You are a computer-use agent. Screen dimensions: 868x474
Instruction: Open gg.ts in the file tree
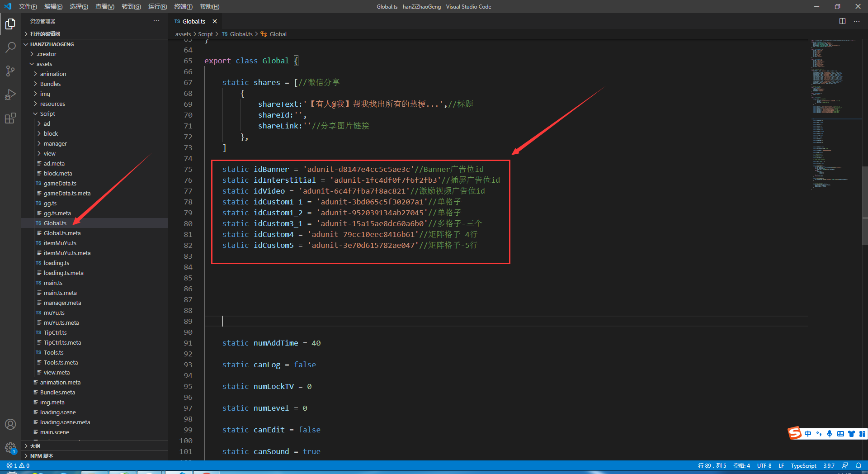coord(95,203)
